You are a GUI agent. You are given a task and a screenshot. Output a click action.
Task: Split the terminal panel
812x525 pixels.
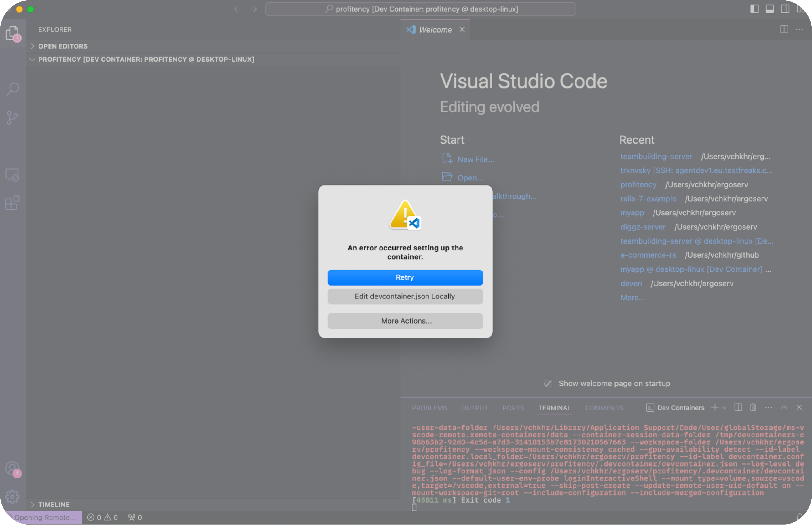point(738,407)
